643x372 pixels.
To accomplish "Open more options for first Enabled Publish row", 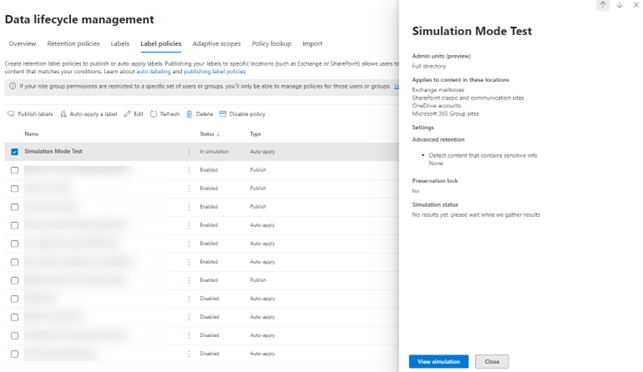I will [x=189, y=170].
